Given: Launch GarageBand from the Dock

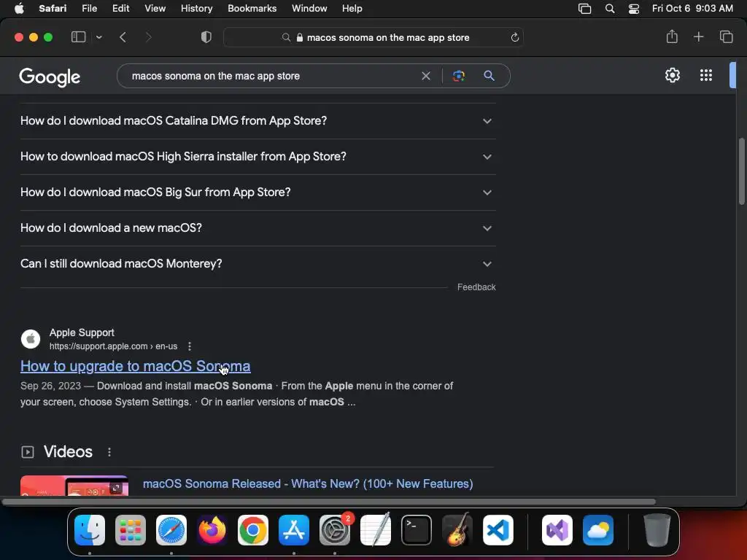Looking at the screenshot, I should click(x=457, y=530).
